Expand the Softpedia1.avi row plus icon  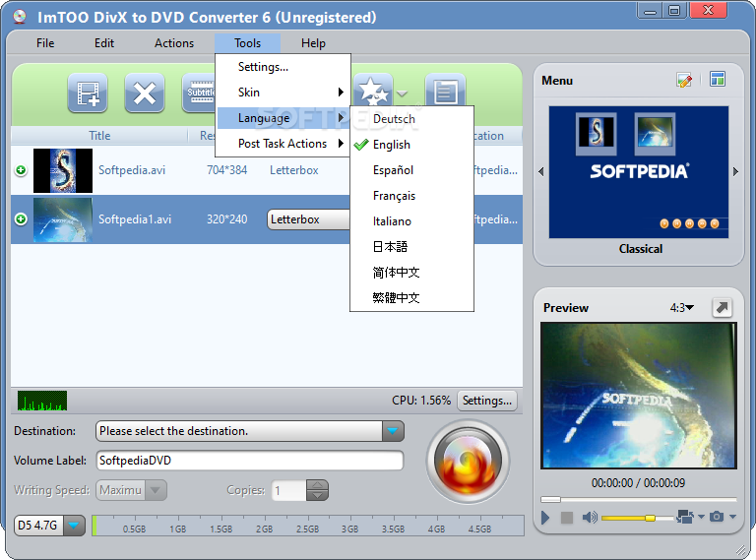[21, 219]
